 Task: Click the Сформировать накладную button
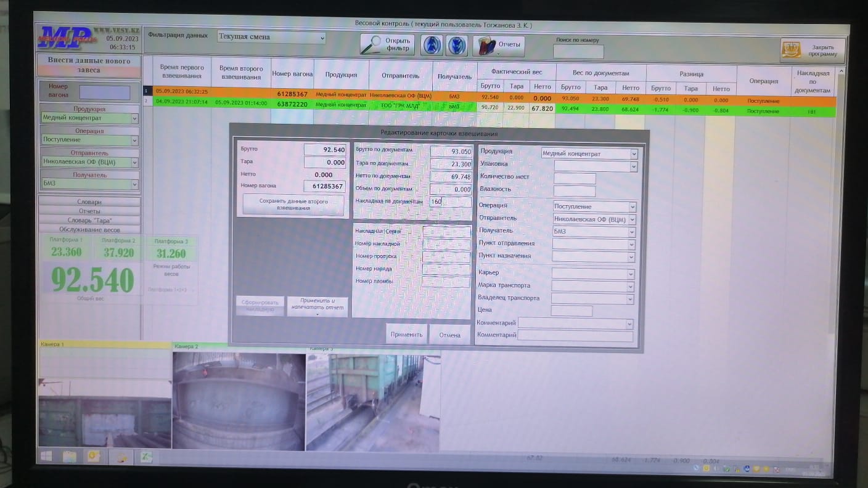click(260, 306)
